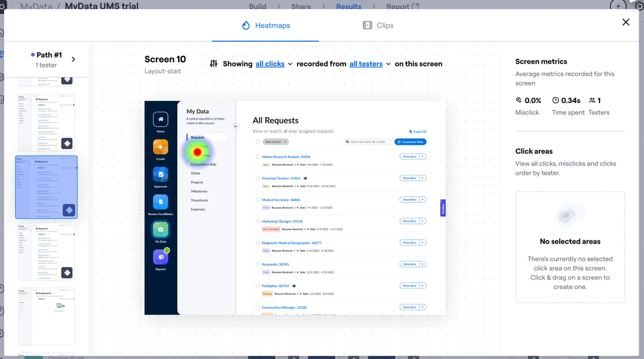Click the Reports pie-chart icon
644x359 pixels.
click(160, 258)
